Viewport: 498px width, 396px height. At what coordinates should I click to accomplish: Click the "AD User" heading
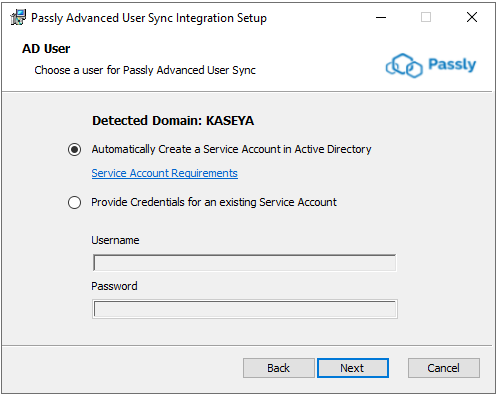click(46, 49)
